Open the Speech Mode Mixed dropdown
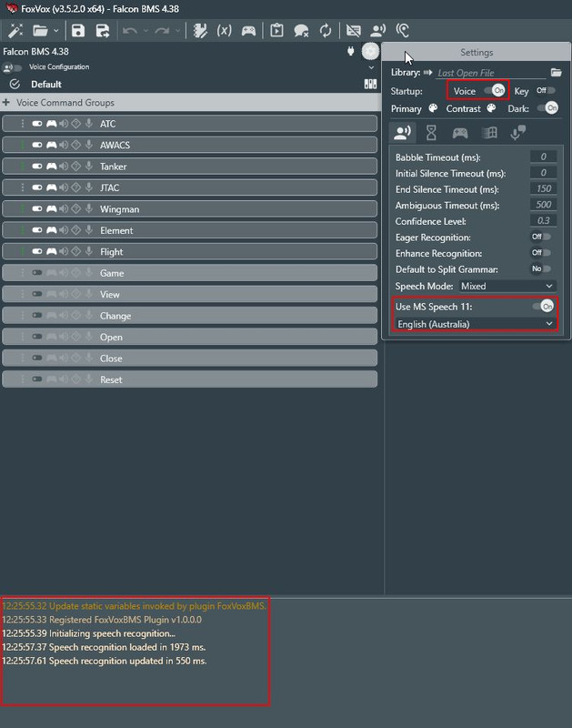Screen dimensions: 572x728 (507, 286)
